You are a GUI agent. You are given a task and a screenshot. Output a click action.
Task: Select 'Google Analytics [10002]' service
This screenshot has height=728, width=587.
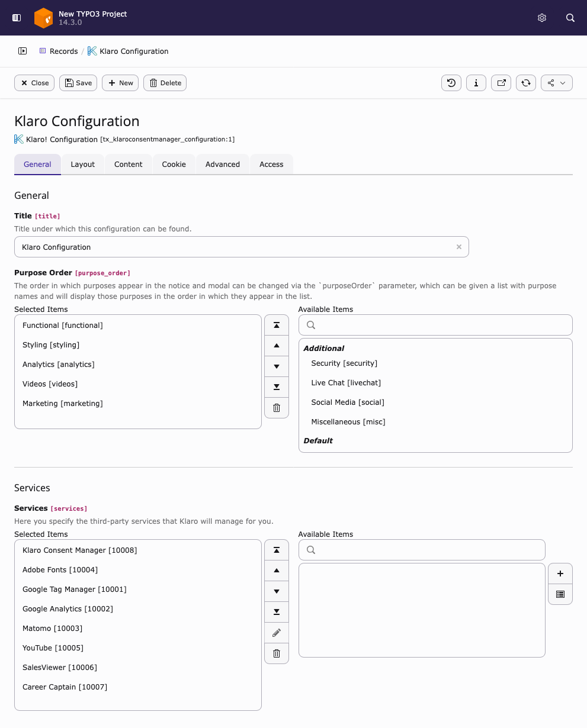pos(138,608)
